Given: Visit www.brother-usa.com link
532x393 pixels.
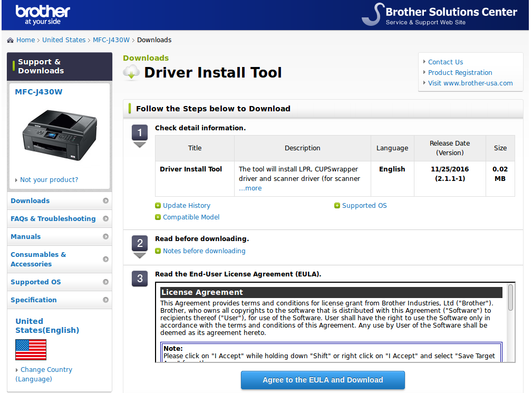Looking at the screenshot, I should coord(470,83).
